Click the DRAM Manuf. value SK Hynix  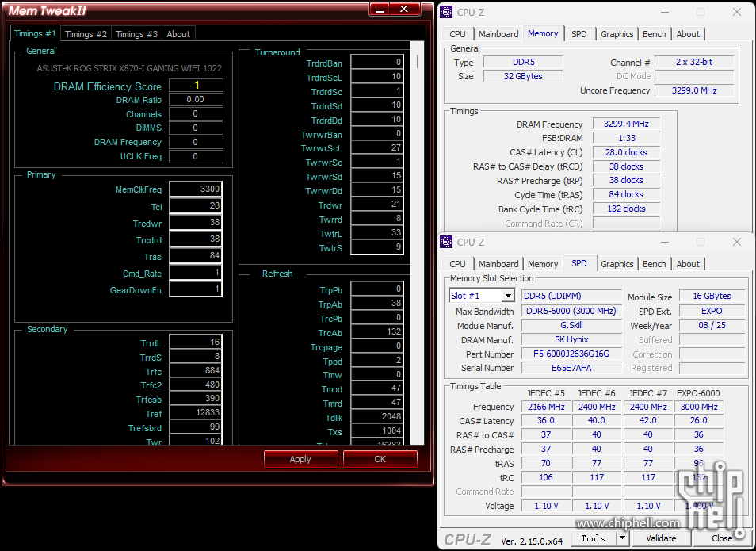571,339
